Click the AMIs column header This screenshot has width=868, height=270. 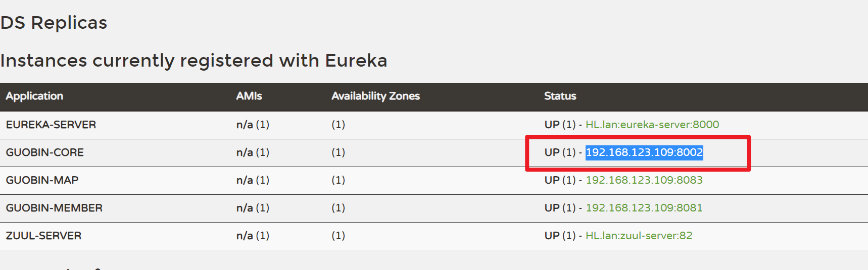click(249, 96)
